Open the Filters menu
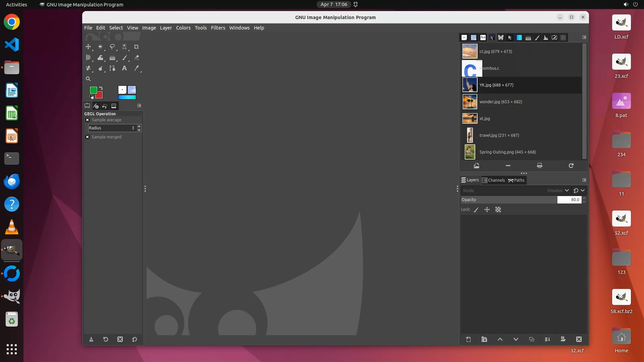Image resolution: width=644 pixels, height=362 pixels. pos(218,28)
